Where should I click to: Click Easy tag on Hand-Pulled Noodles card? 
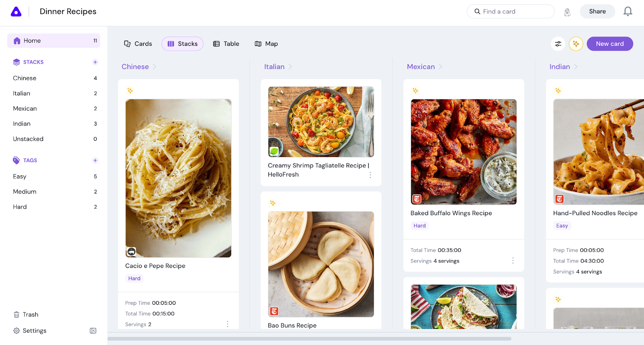point(562,226)
